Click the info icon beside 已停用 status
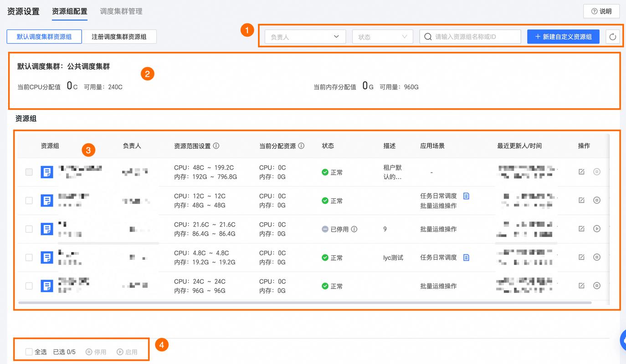 click(354, 229)
